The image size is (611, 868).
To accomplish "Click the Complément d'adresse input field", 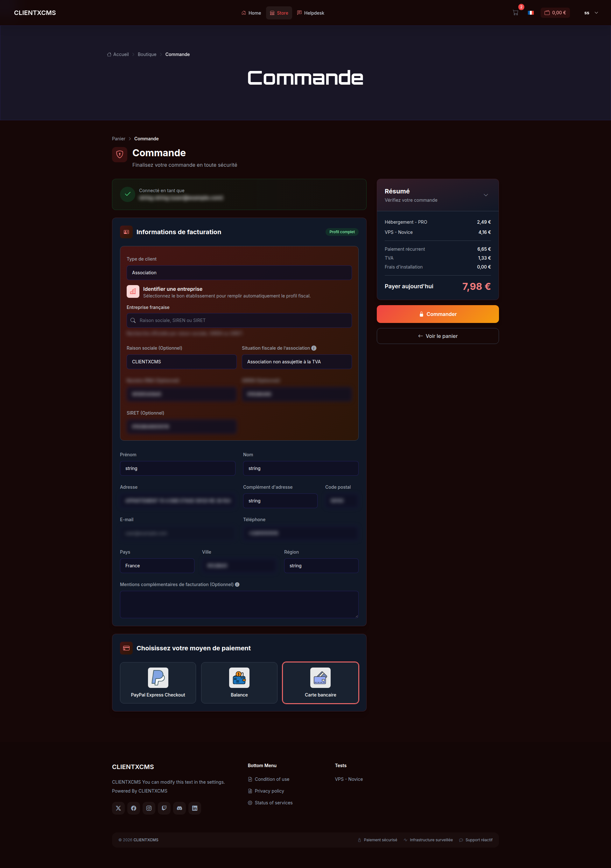I will pos(280,500).
